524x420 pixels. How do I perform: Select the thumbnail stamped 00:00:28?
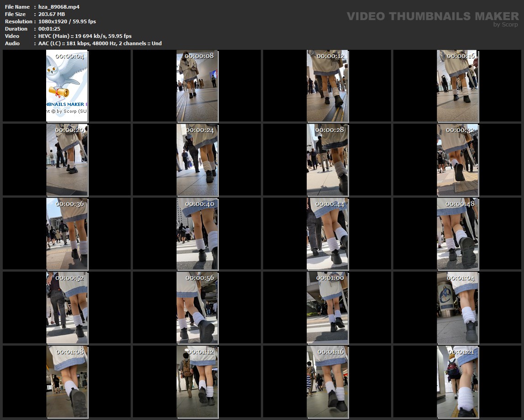click(328, 160)
